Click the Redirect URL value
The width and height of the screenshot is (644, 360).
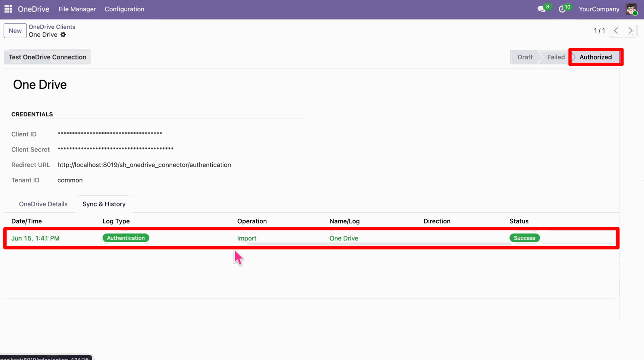click(144, 165)
